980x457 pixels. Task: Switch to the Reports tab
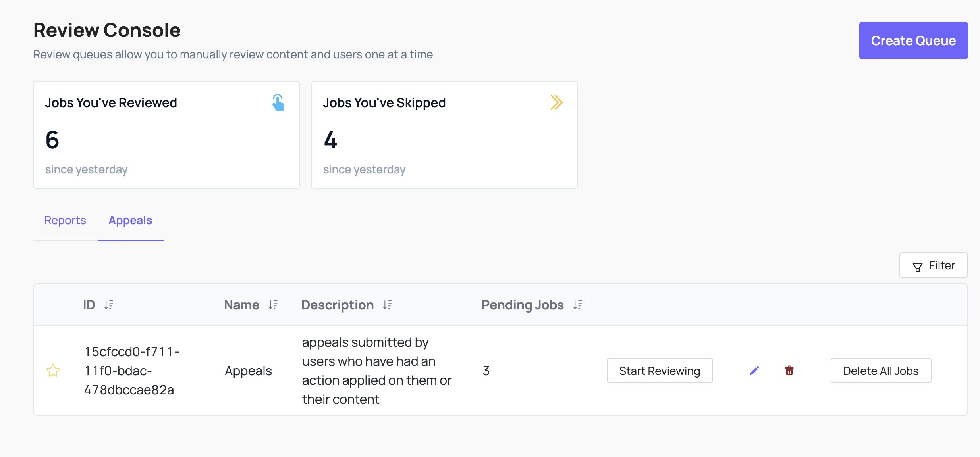tap(65, 220)
